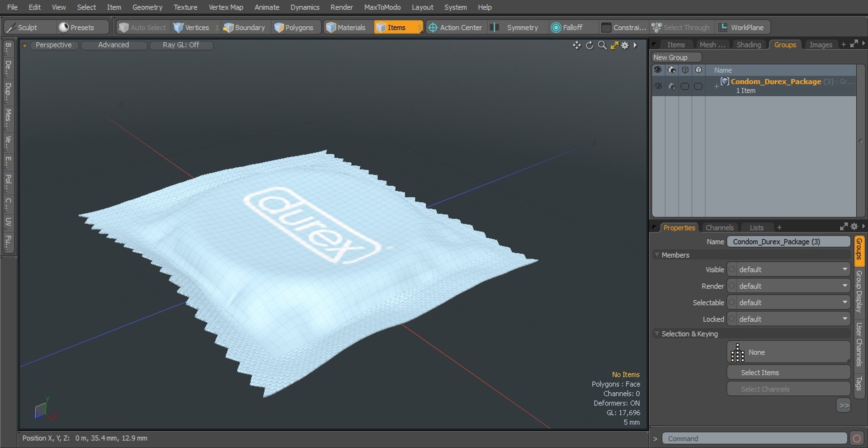The width and height of the screenshot is (868, 448).
Task: Add a new tab next to Lists
Action: pyautogui.click(x=779, y=228)
